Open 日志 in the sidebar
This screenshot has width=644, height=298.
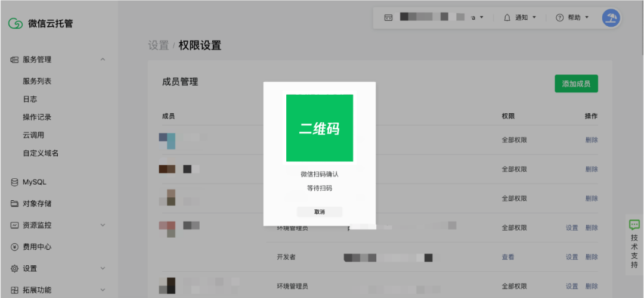pyautogui.click(x=30, y=100)
